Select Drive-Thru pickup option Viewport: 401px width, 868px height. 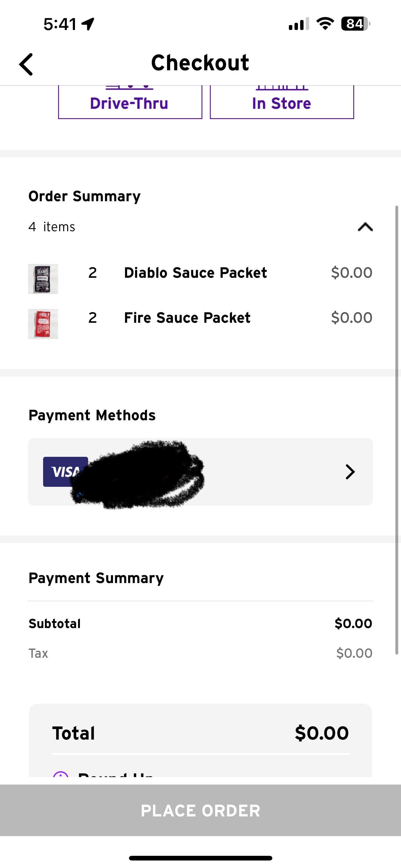[x=130, y=102]
